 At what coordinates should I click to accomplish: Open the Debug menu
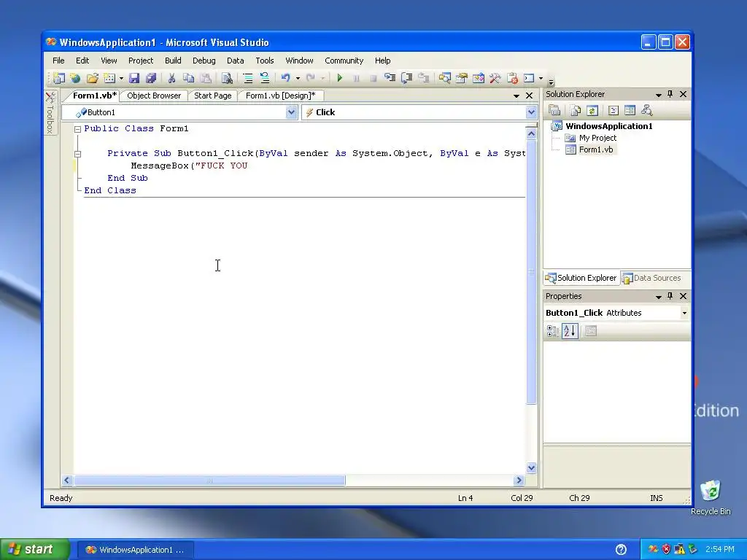tap(204, 61)
